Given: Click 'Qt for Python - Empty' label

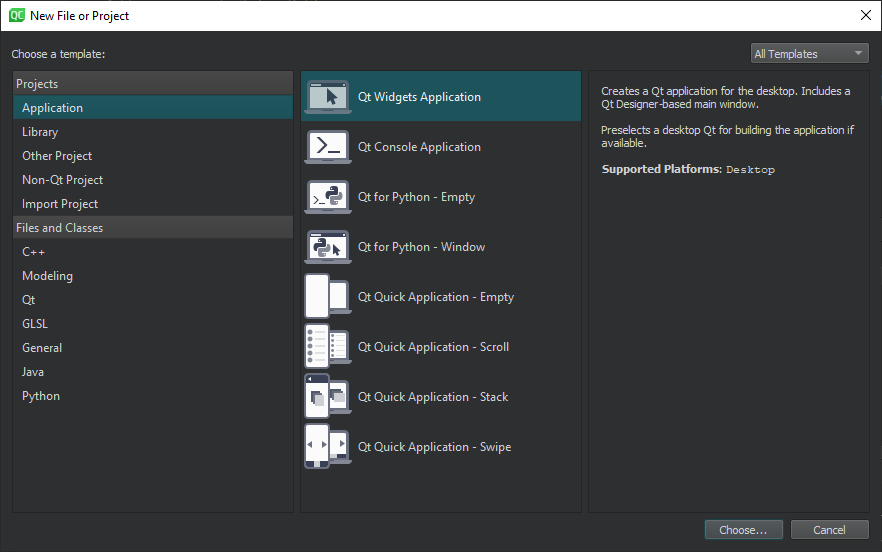Looking at the screenshot, I should click(416, 197).
